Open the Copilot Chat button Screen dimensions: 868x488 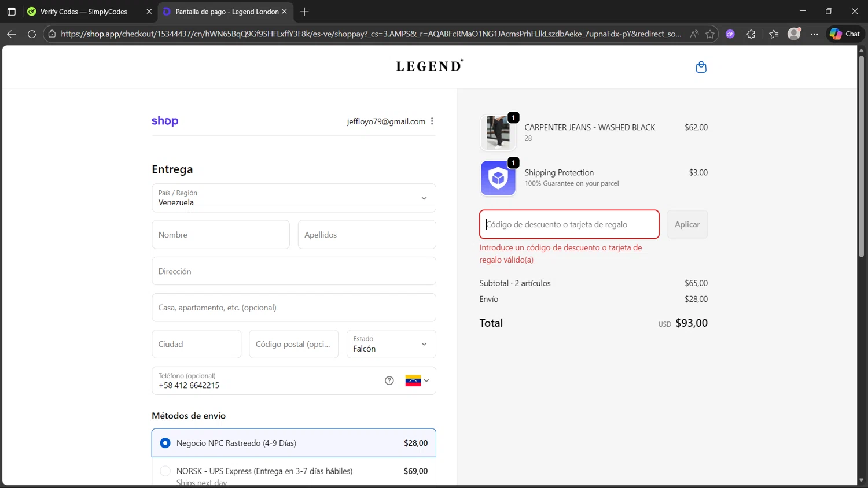pos(845,34)
